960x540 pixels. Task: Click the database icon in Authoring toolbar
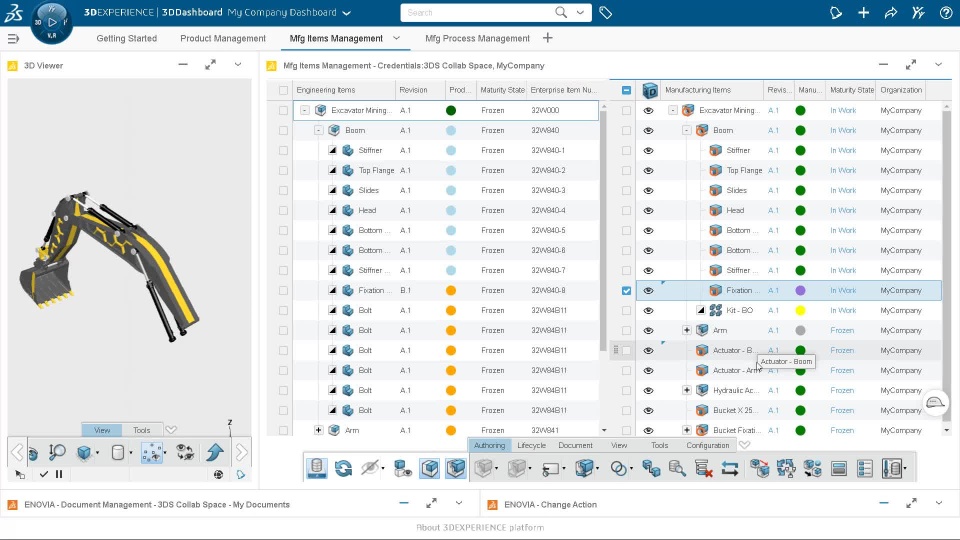click(317, 468)
